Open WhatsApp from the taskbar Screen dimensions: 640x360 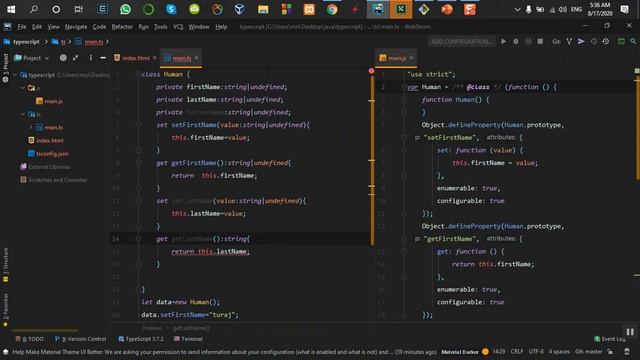pyautogui.click(x=125, y=9)
